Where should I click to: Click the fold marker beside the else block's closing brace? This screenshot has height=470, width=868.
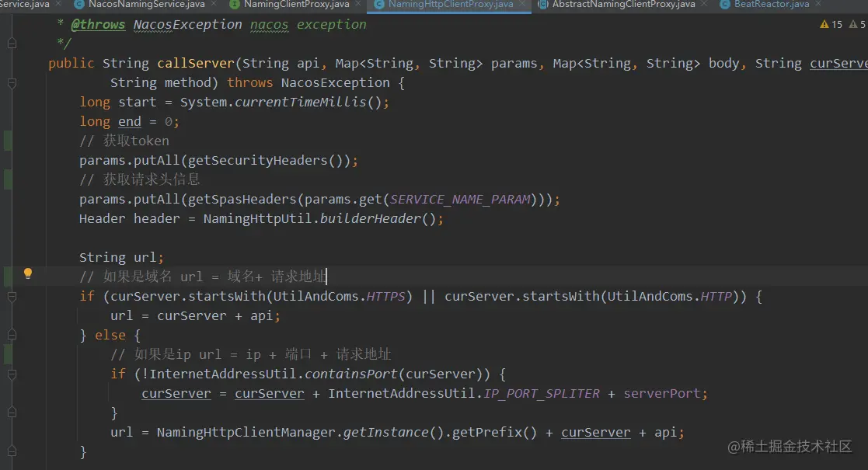click(x=12, y=451)
